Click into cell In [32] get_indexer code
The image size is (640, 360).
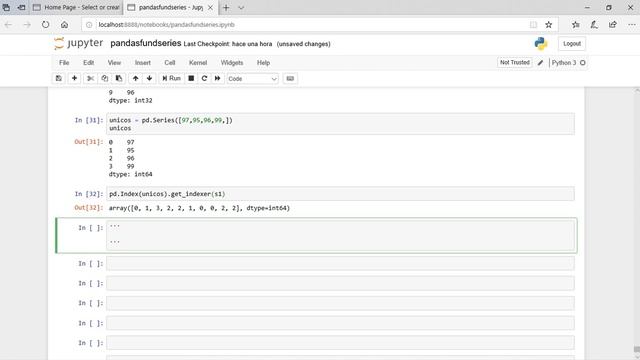click(340, 194)
